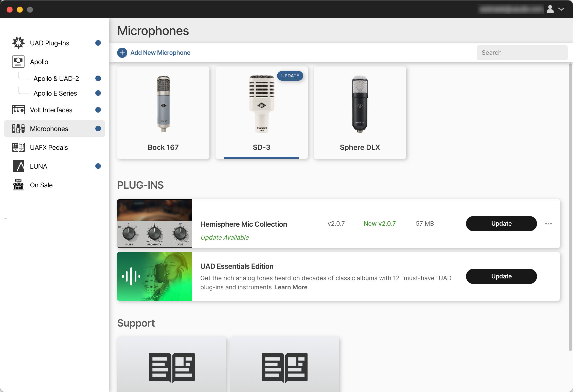Click the user account profile icon
Screen dimensions: 573x392
[550, 9]
